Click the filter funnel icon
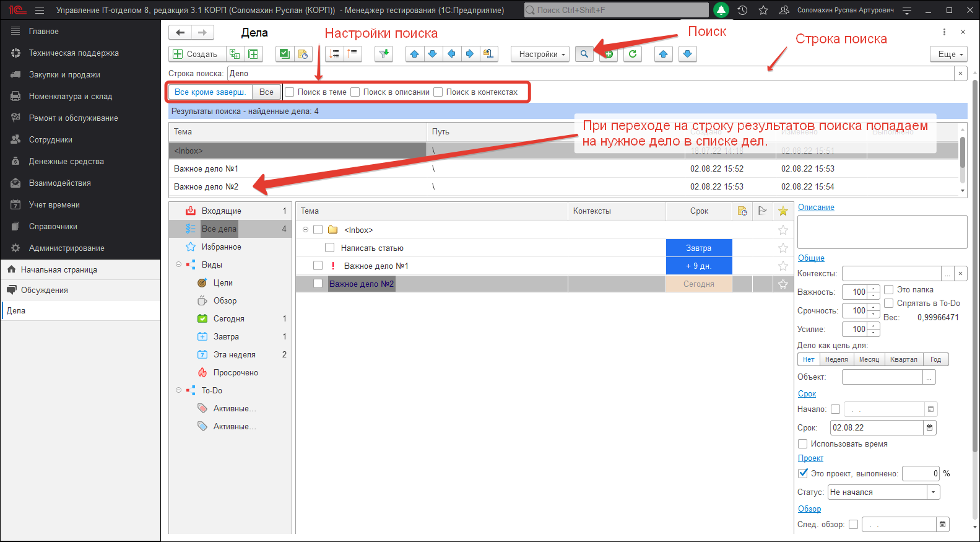This screenshot has width=980, height=542. (x=384, y=54)
